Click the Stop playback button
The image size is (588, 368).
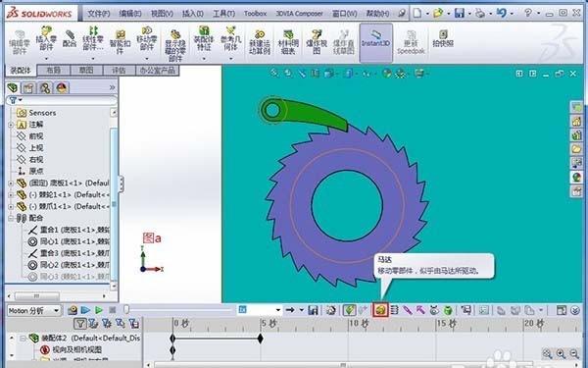[x=112, y=310]
